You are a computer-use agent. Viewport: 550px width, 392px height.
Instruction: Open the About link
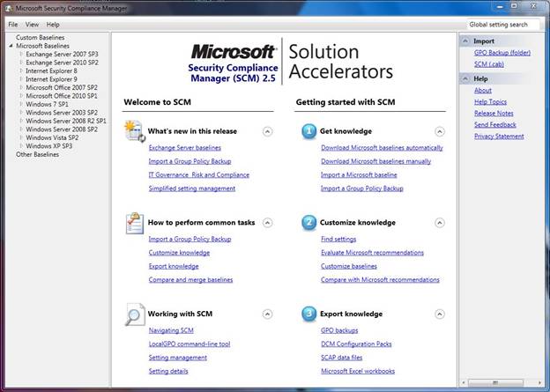click(483, 91)
